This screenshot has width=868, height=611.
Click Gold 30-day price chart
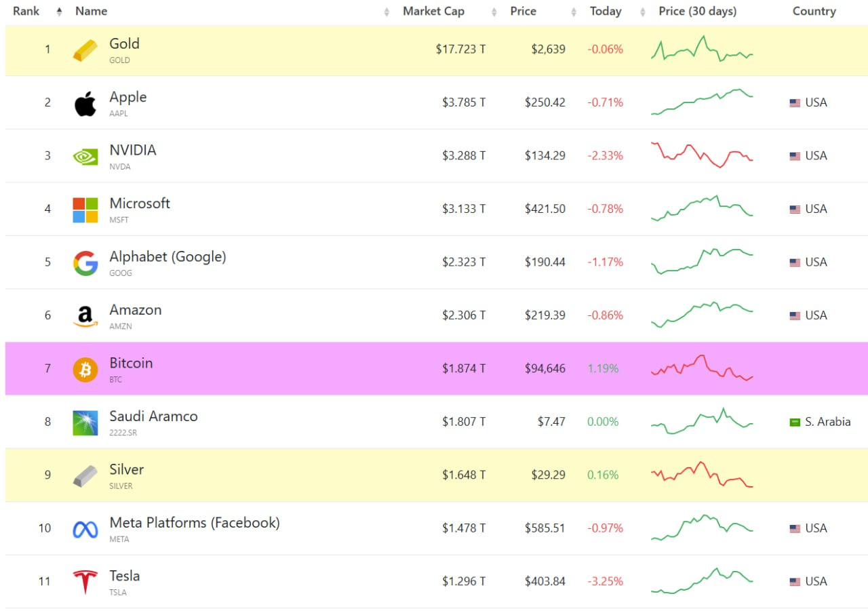[x=702, y=49]
